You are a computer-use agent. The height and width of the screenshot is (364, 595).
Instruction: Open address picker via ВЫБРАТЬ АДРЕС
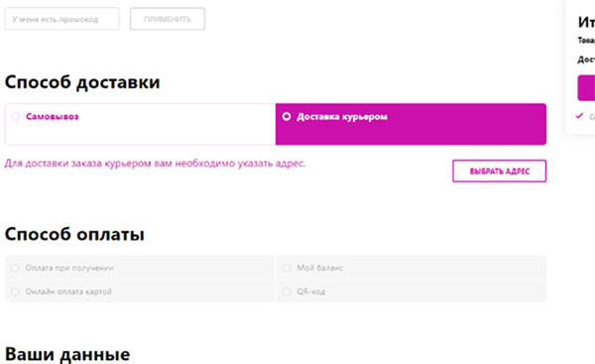click(x=500, y=172)
